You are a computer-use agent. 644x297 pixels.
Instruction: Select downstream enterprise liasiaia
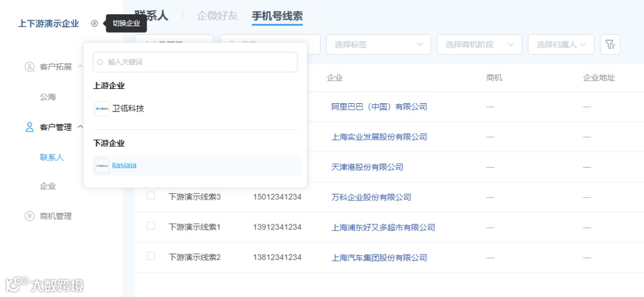point(197,166)
